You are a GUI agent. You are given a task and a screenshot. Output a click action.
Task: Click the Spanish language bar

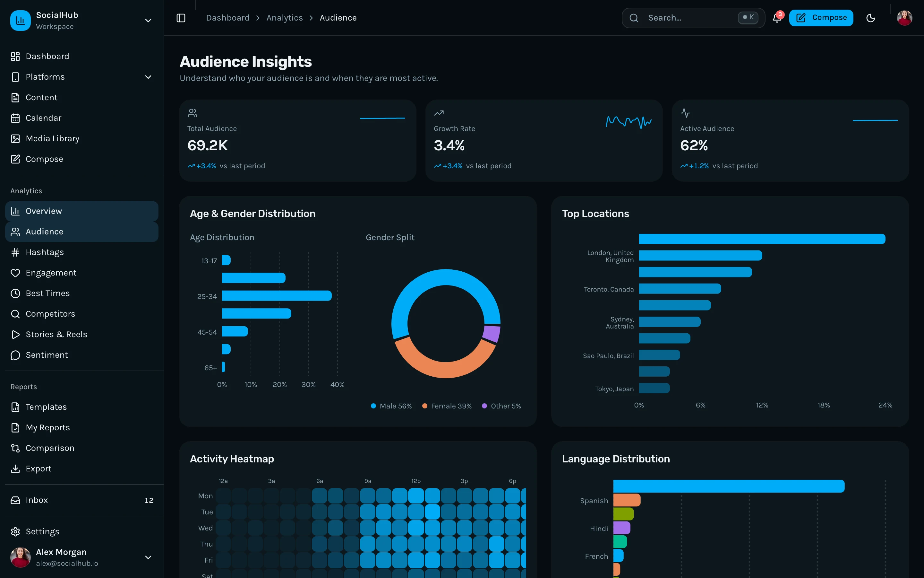(627, 500)
